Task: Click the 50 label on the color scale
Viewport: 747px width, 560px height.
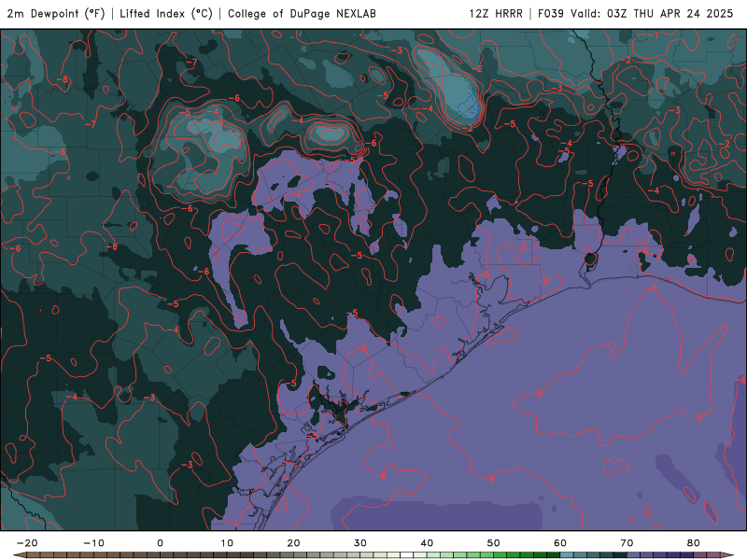Action: point(494,543)
